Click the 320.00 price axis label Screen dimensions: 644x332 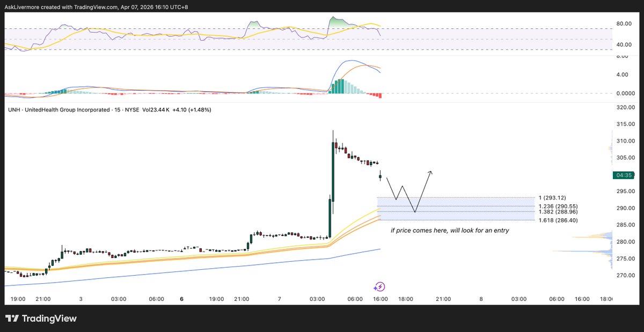pyautogui.click(x=625, y=107)
